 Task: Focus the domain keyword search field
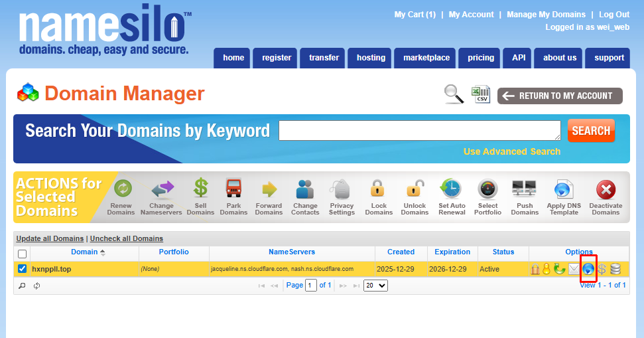tap(419, 130)
